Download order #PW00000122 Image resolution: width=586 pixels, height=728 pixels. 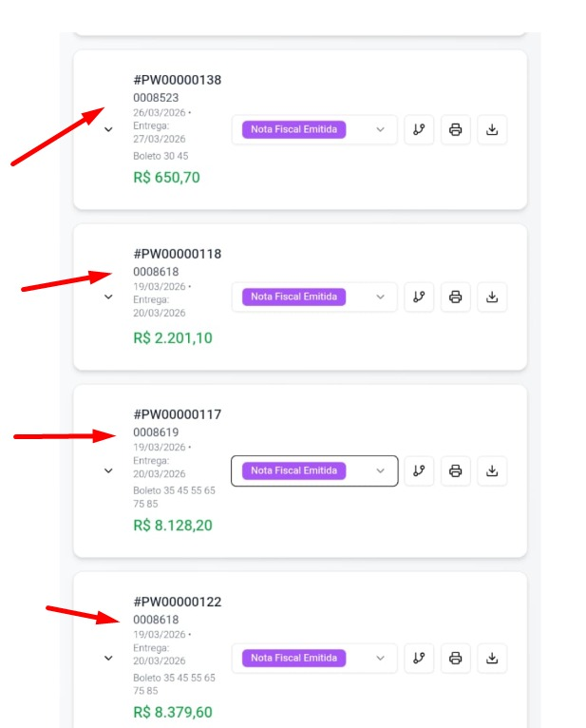(x=492, y=658)
